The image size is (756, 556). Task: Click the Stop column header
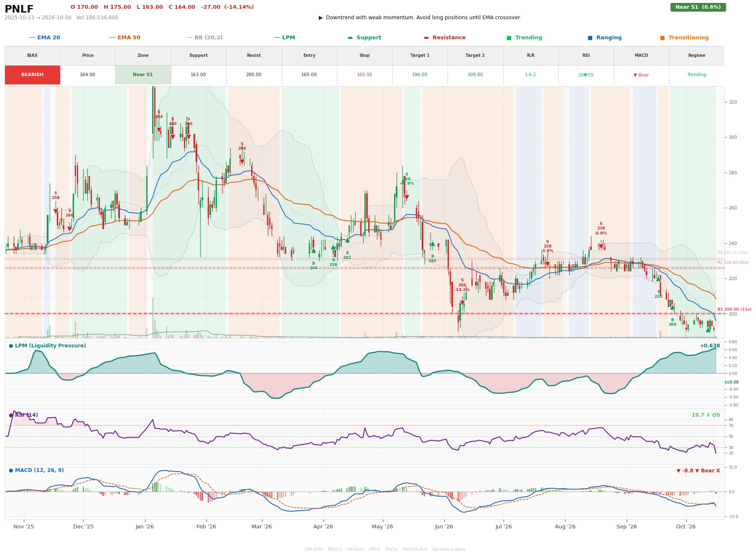click(364, 56)
